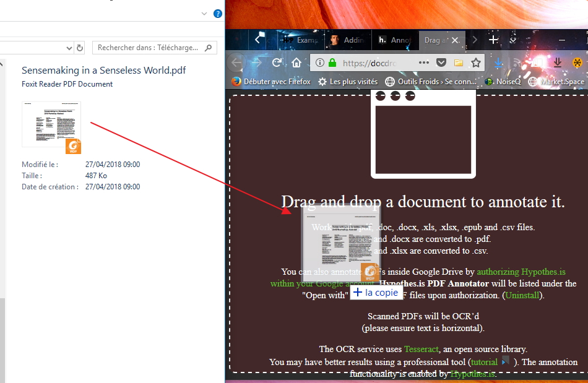
Task: Click the black download extension arrow
Action: pos(558,62)
